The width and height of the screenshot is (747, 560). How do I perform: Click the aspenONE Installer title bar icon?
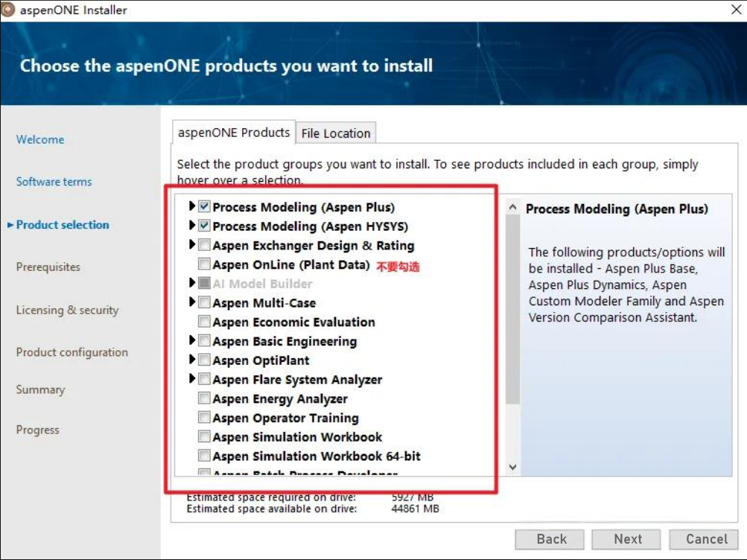[x=7, y=10]
